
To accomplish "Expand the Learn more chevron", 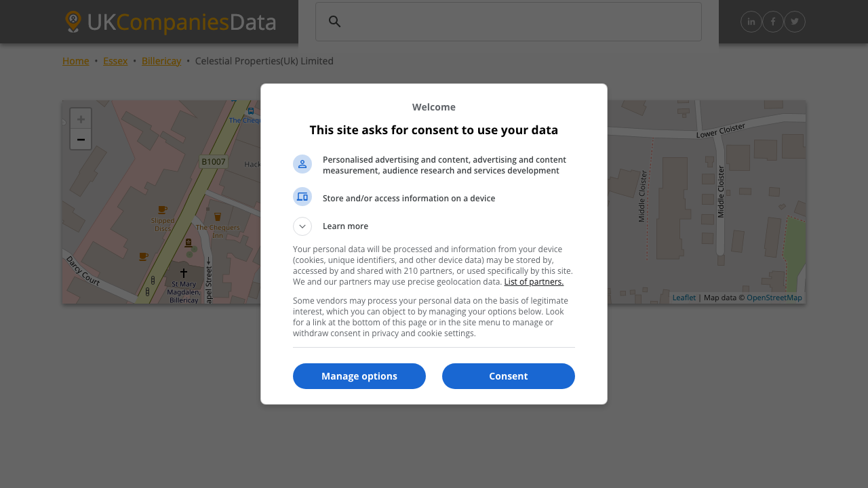I will [x=302, y=226].
